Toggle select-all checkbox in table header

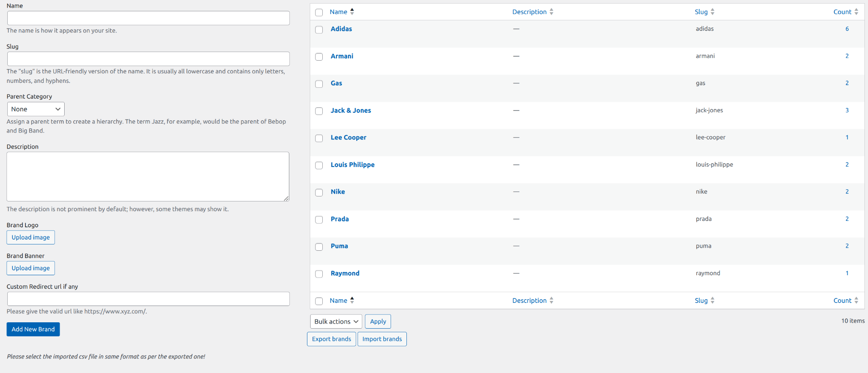pyautogui.click(x=319, y=13)
